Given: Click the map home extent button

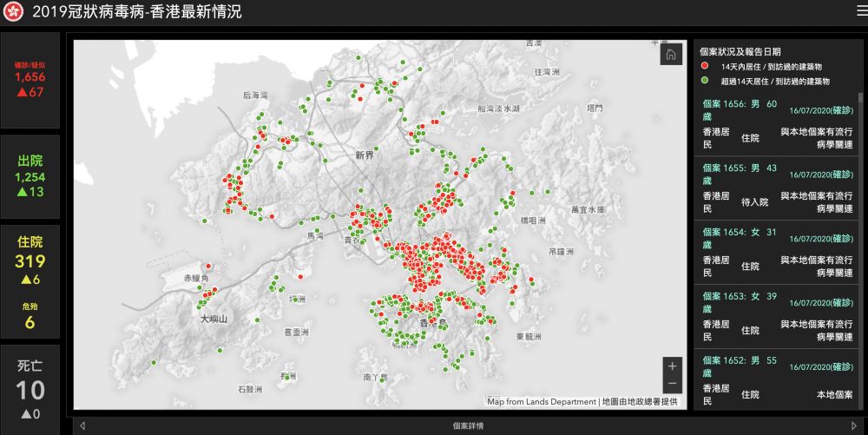Looking at the screenshot, I should pos(671,55).
